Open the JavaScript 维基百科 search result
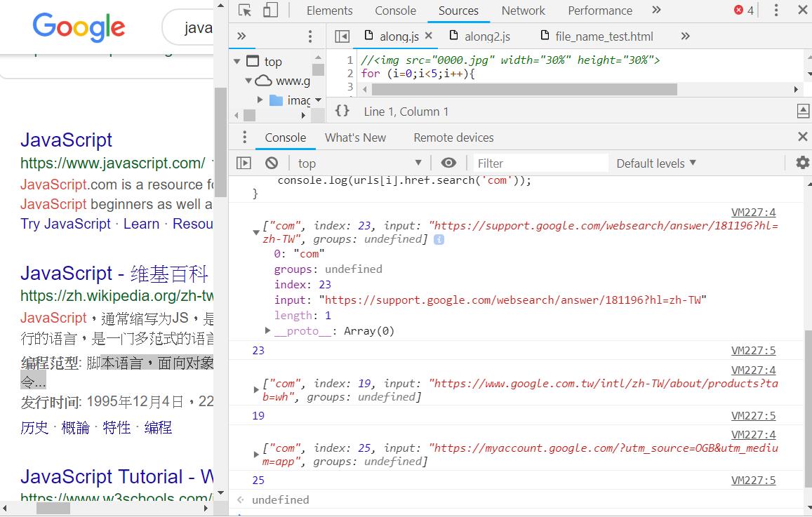 114,274
